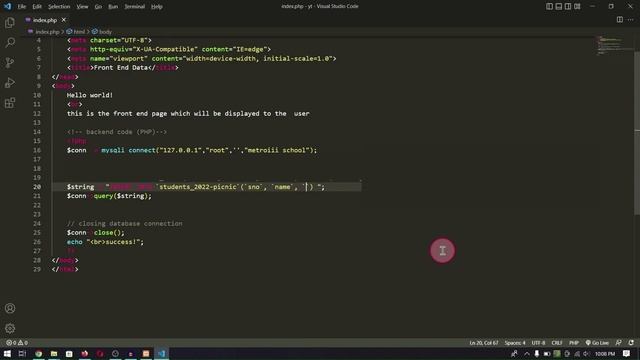Change encoding via UTF-8 status item
Viewport: 640px width, 360px height.
(x=538, y=343)
